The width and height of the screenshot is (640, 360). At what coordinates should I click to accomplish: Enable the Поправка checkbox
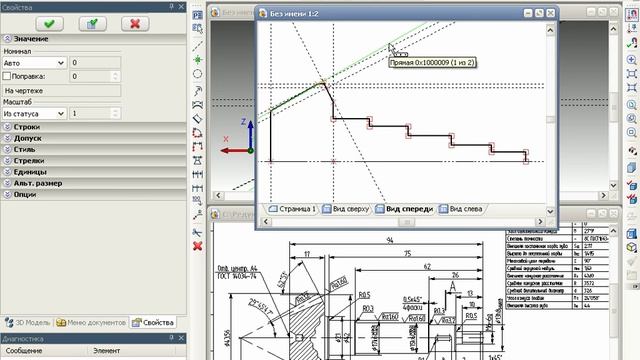click(x=7, y=76)
